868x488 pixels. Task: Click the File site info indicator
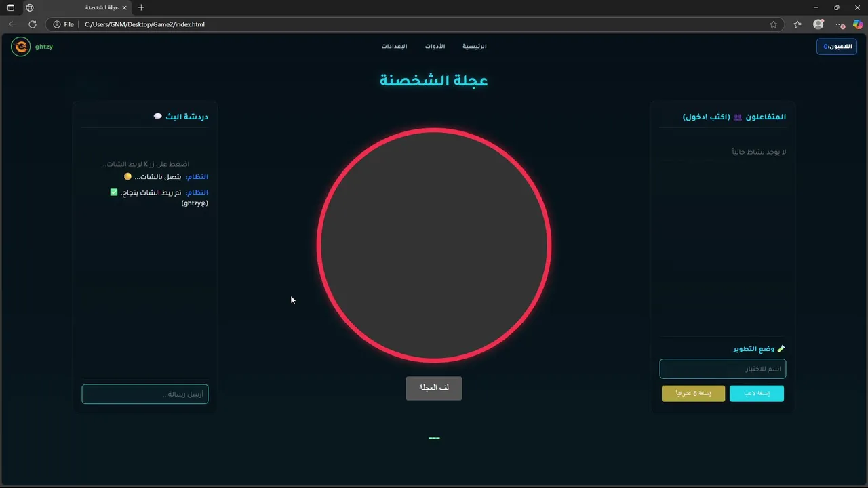pyautogui.click(x=63, y=24)
